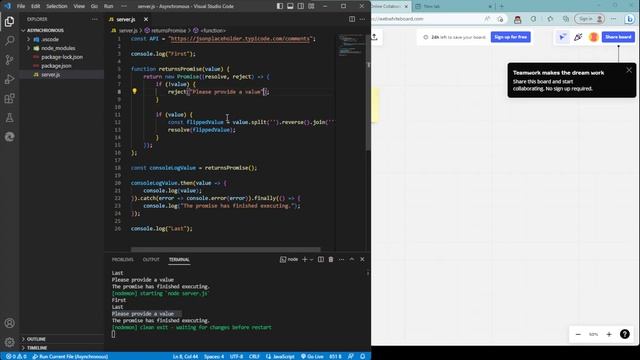Open the Manage gear in activity bar

[9, 342]
